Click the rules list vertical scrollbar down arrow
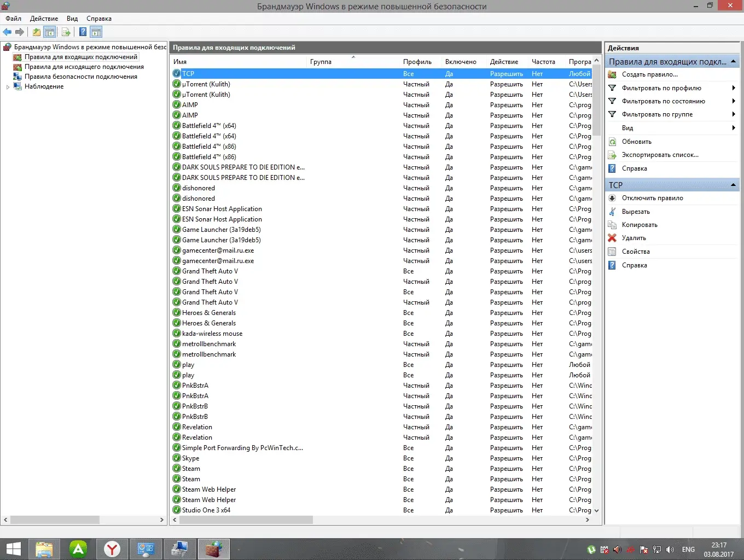 click(x=597, y=511)
